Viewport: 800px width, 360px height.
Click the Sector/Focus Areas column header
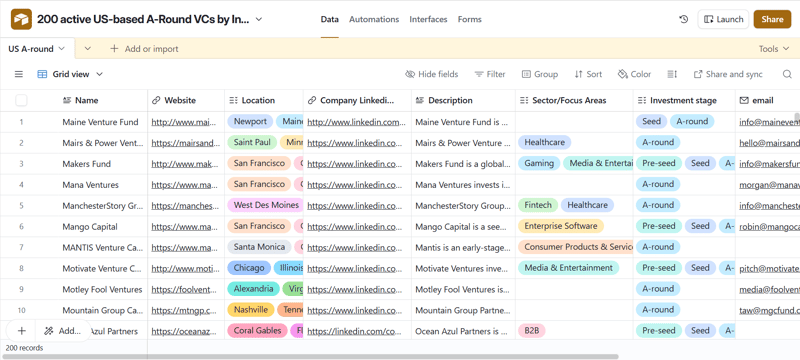574,100
